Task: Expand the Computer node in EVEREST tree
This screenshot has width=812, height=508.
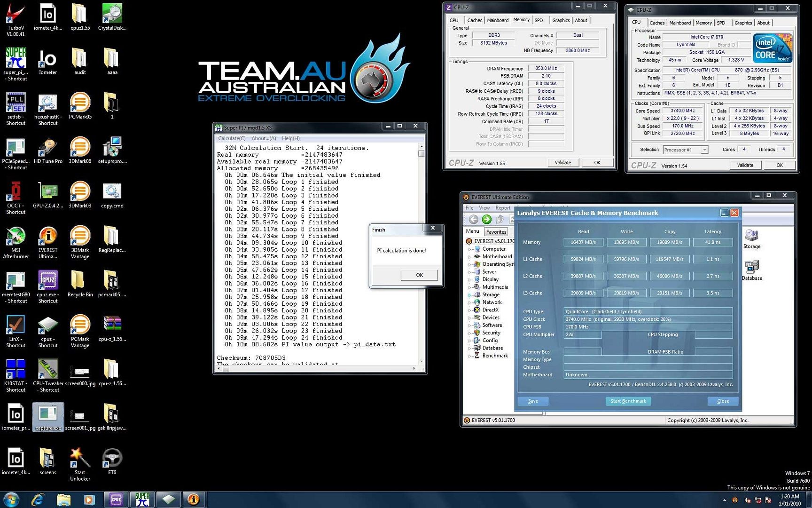Action: [469, 249]
